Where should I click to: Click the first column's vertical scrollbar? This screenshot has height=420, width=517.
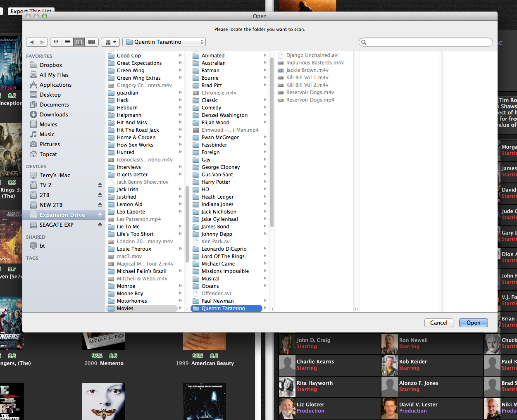(x=187, y=223)
